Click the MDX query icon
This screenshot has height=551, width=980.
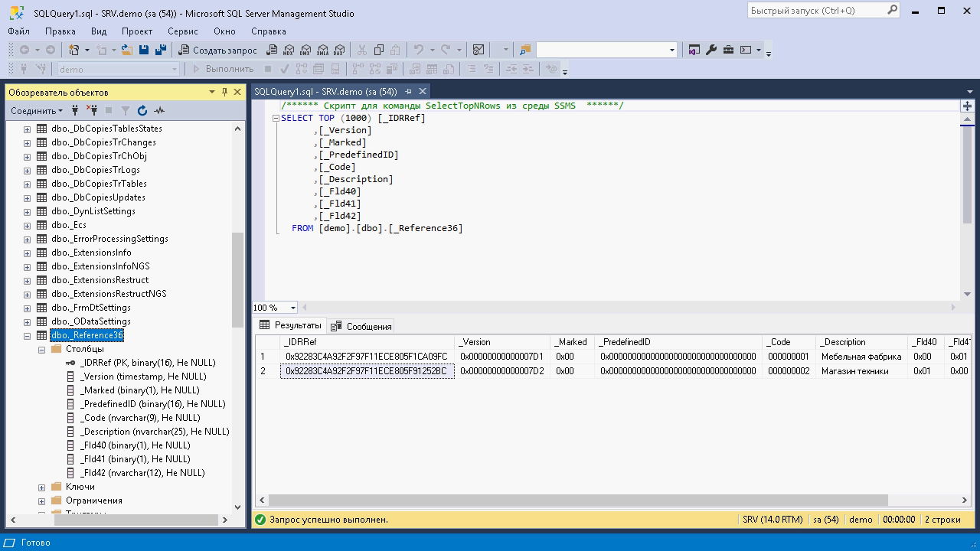(x=288, y=50)
